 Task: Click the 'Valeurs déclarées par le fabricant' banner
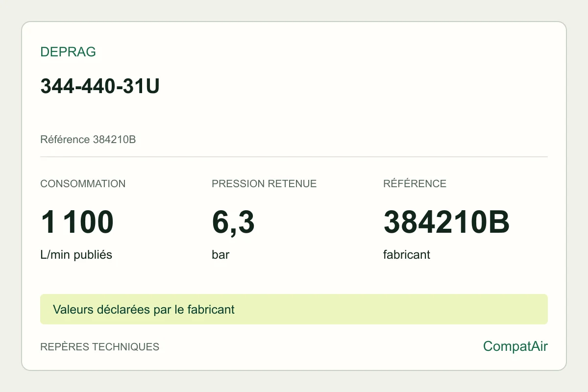[x=294, y=309]
